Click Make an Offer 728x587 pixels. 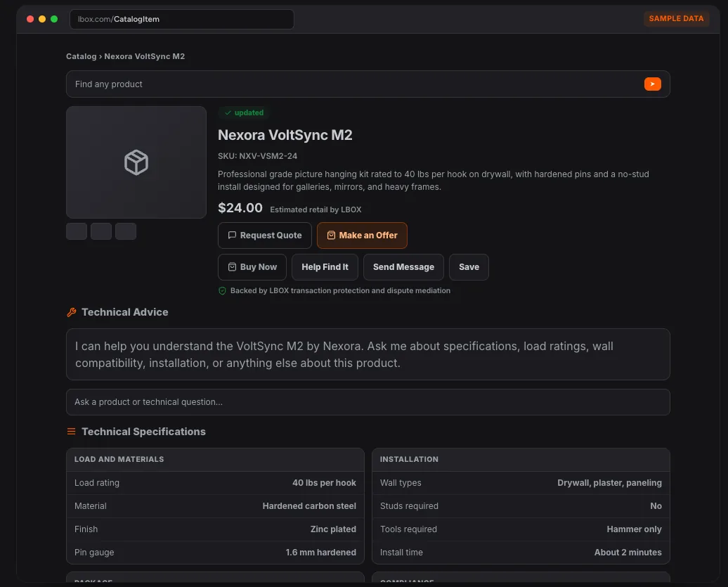point(362,236)
